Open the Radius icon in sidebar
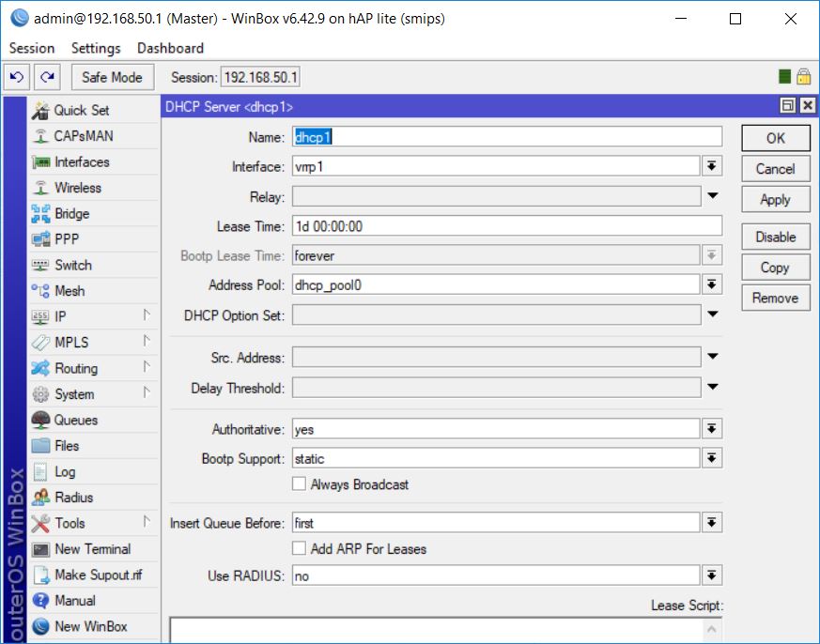This screenshot has height=644, width=820. (40, 498)
